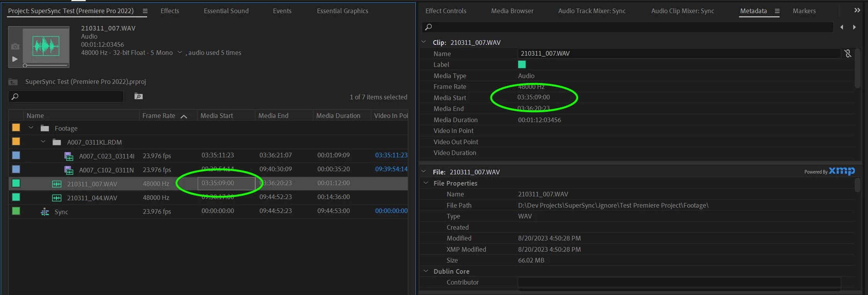Screen dimensions: 868x295
Task: Collapse the Dublin Core group
Action: point(426,271)
